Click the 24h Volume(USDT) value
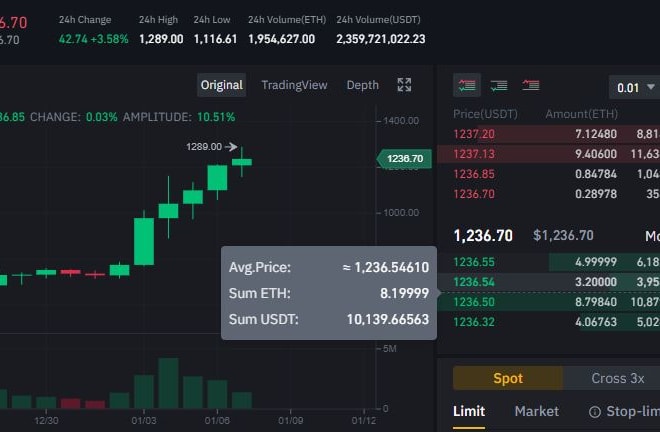The width and height of the screenshot is (660, 432). point(381,39)
